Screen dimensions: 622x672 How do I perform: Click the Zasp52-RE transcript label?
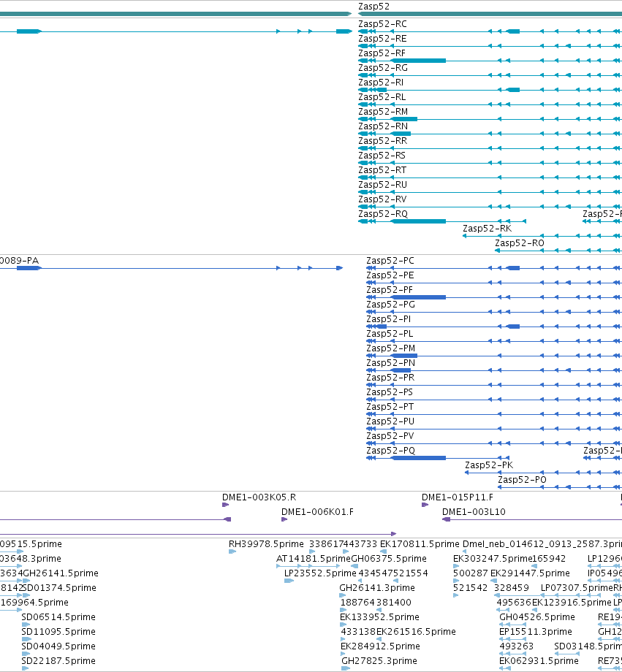pos(382,39)
